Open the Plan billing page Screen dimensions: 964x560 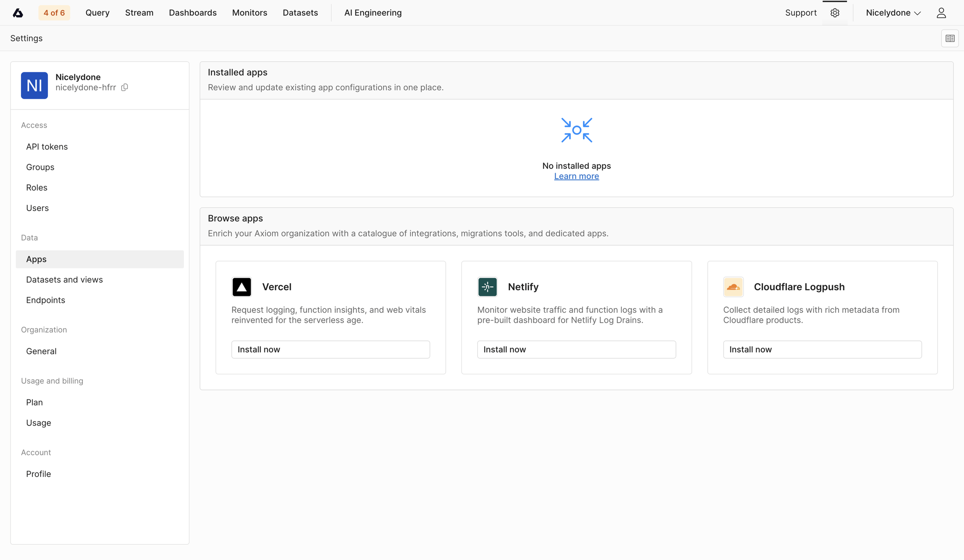pyautogui.click(x=100, y=403)
